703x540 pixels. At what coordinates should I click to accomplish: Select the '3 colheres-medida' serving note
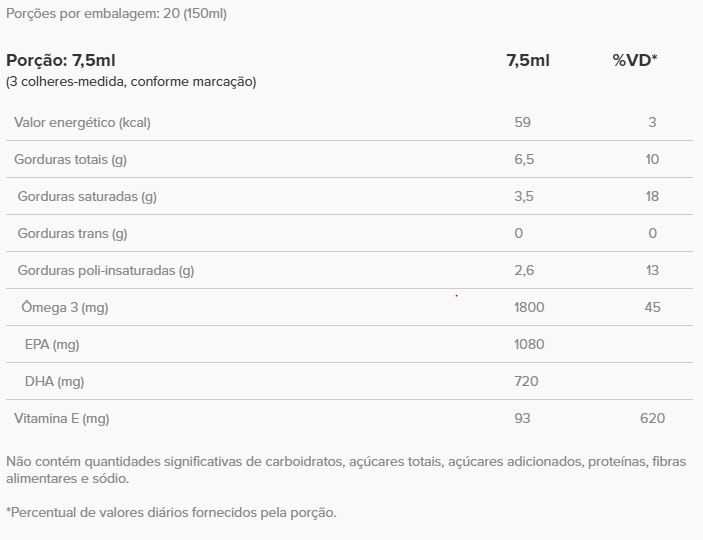click(131, 82)
